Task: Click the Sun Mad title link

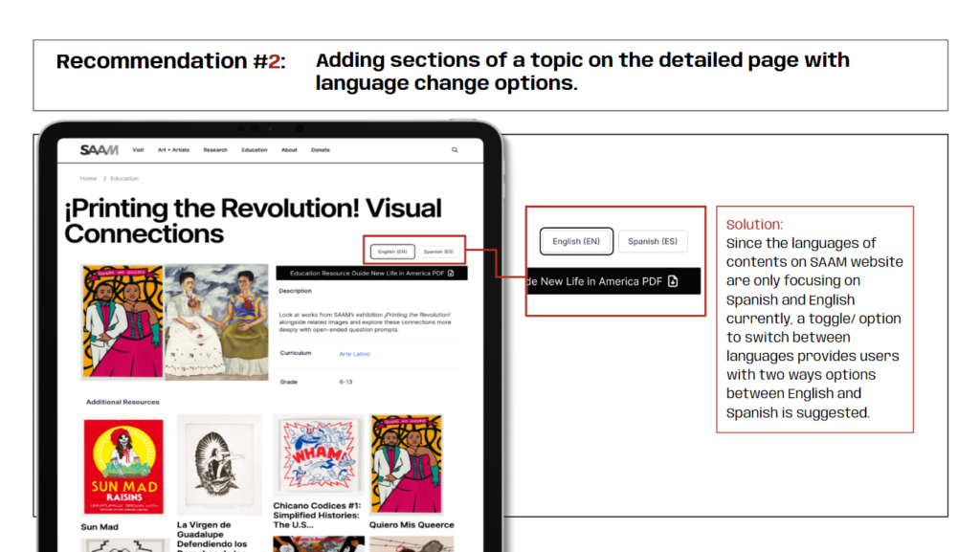Action: click(100, 527)
